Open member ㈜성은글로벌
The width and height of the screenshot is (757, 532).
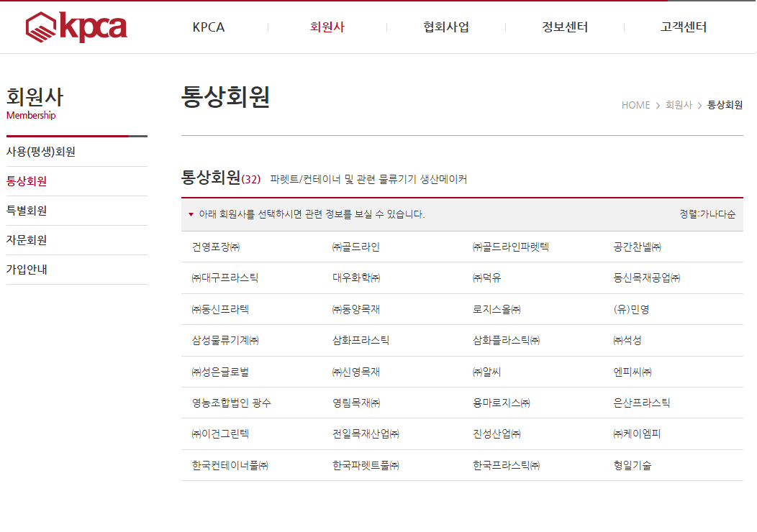(220, 372)
